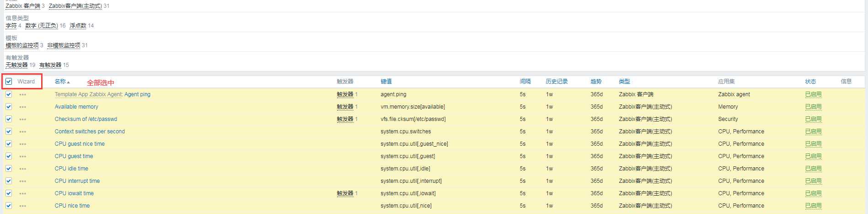This screenshot has height=214, width=868.
Task: Open three-dot menu for CPU guest nice time
Action: (x=23, y=144)
